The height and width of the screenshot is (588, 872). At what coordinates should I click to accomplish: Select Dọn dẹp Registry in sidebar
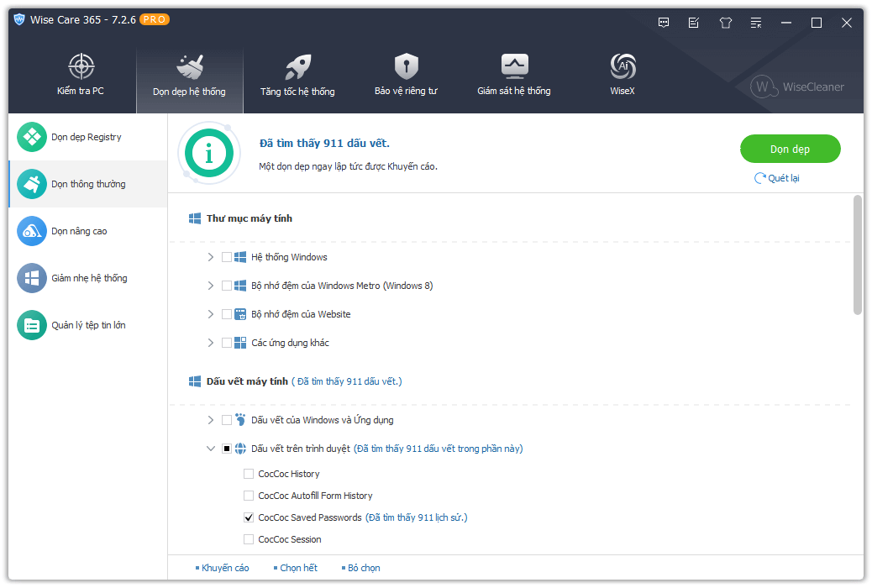pyautogui.click(x=88, y=137)
